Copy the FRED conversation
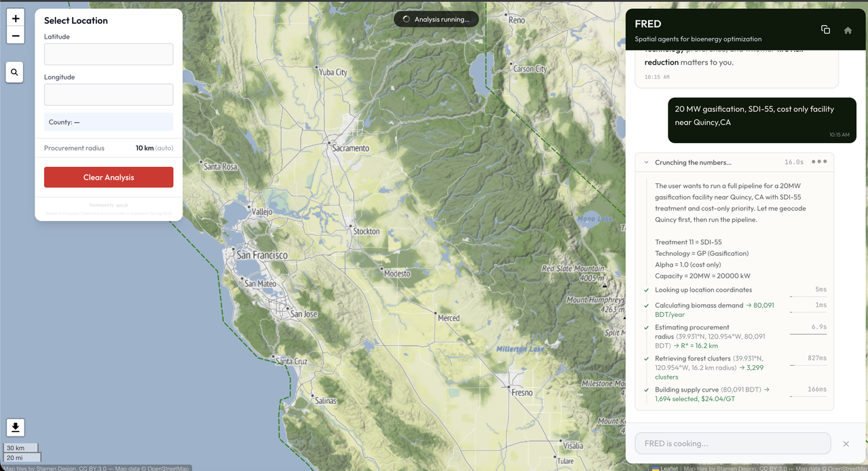Image resolution: width=868 pixels, height=471 pixels. click(825, 30)
